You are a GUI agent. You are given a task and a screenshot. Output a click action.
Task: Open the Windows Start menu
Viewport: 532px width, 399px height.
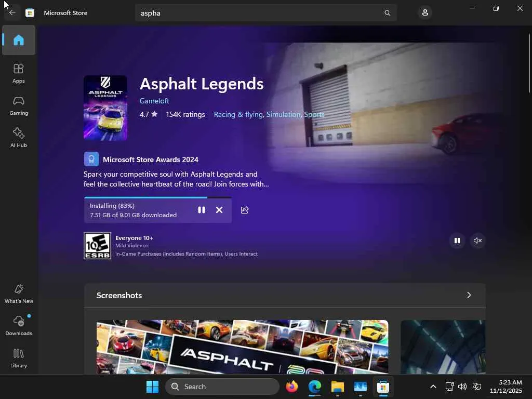coord(152,387)
